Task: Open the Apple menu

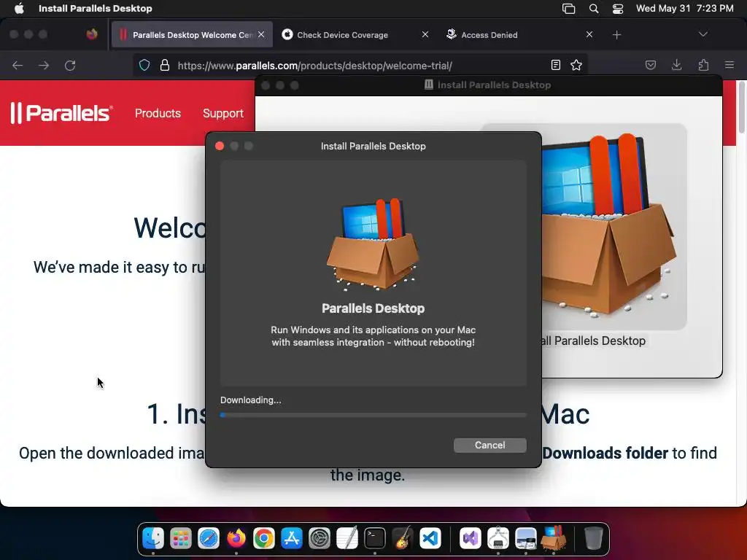Action: (19, 9)
